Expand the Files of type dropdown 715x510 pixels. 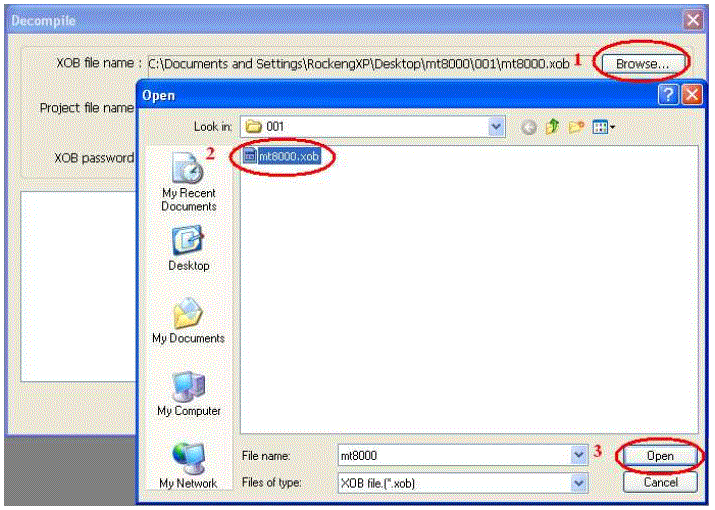[x=578, y=482]
